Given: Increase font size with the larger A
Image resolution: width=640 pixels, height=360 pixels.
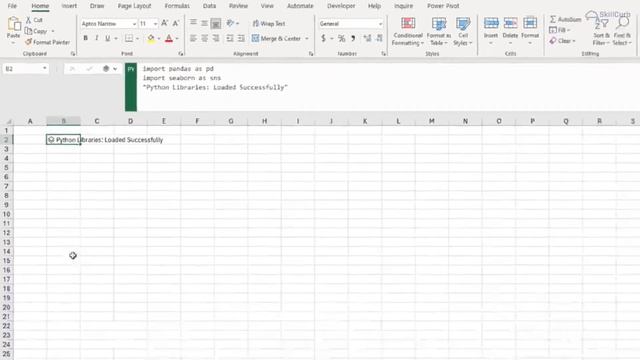Looking at the screenshot, I should pos(164,24).
